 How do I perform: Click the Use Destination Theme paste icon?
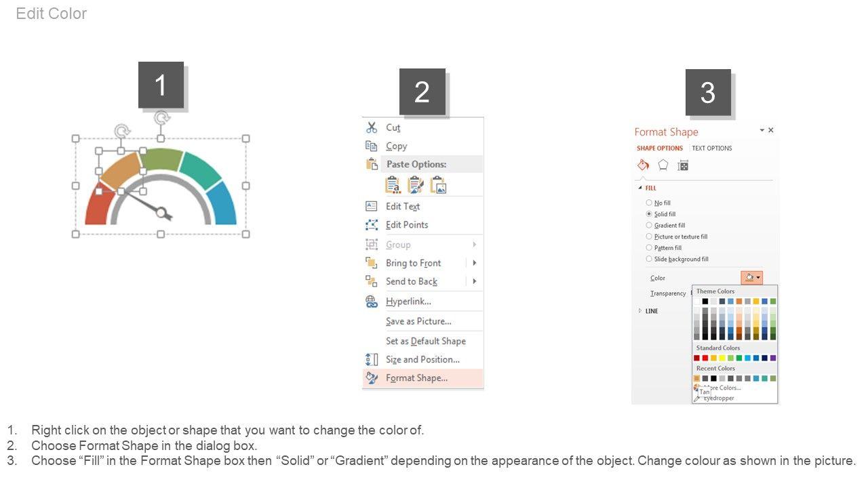pyautogui.click(x=393, y=185)
